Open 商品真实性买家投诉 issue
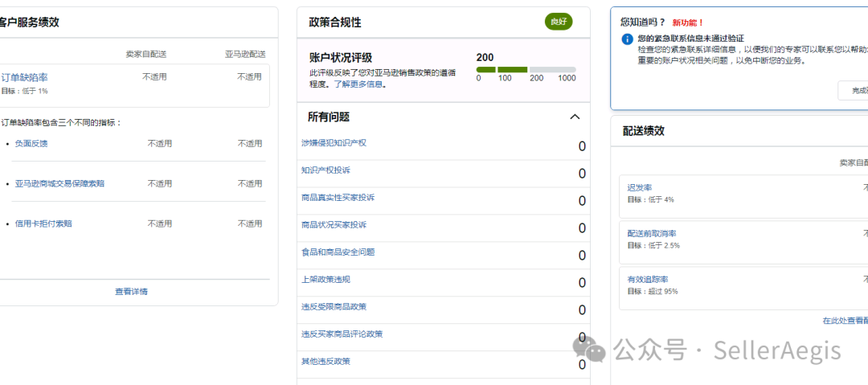The image size is (868, 385). coord(338,197)
